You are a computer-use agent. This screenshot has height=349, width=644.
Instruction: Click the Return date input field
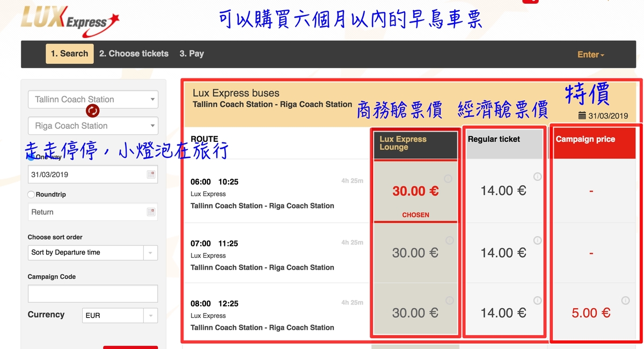(x=93, y=212)
